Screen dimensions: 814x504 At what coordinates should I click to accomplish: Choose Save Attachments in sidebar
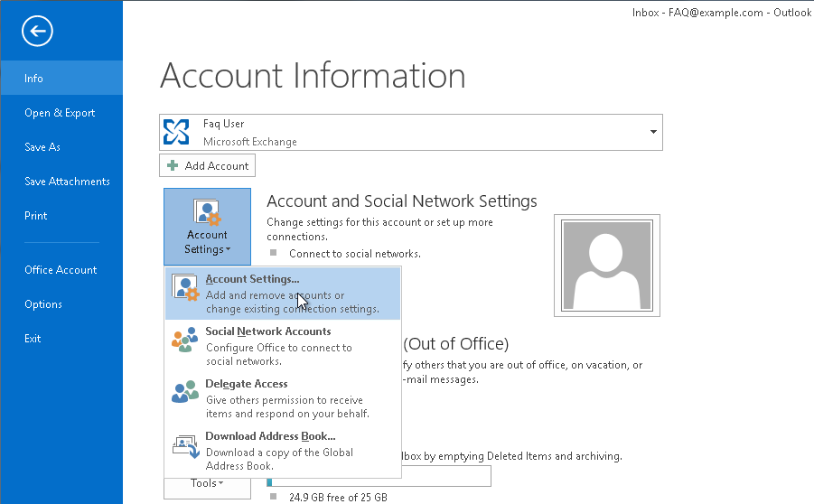(61, 182)
